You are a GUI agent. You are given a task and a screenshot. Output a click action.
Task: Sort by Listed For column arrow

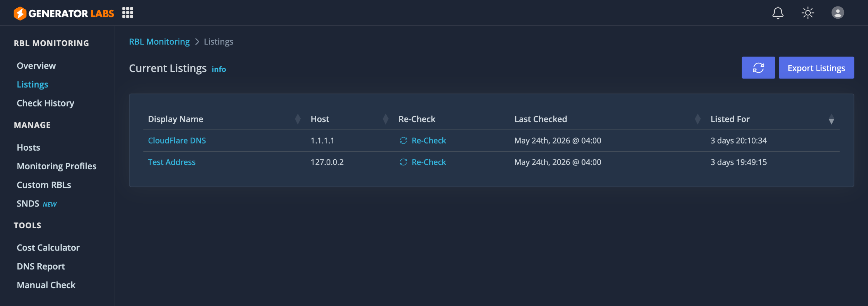[x=831, y=119]
